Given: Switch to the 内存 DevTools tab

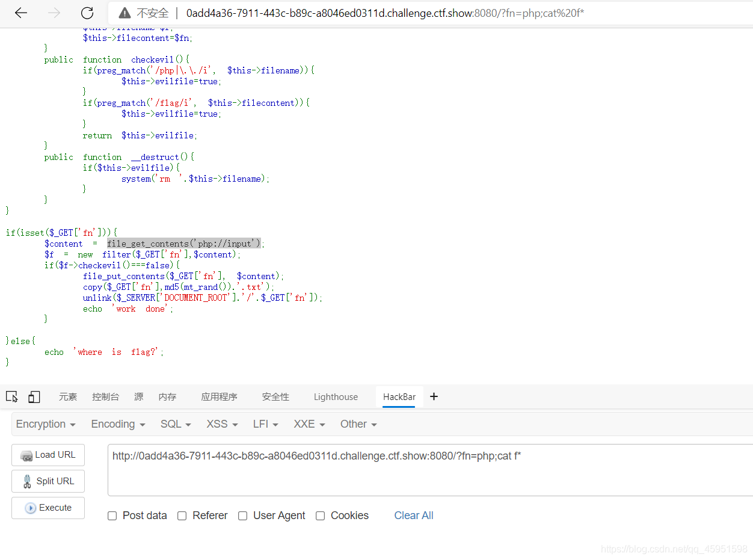Looking at the screenshot, I should tap(167, 397).
